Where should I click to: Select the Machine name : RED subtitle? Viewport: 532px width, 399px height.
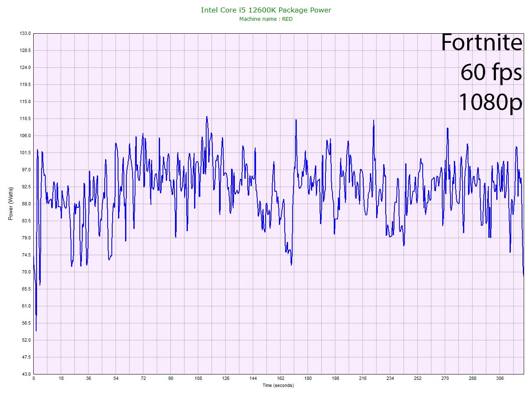[266, 19]
